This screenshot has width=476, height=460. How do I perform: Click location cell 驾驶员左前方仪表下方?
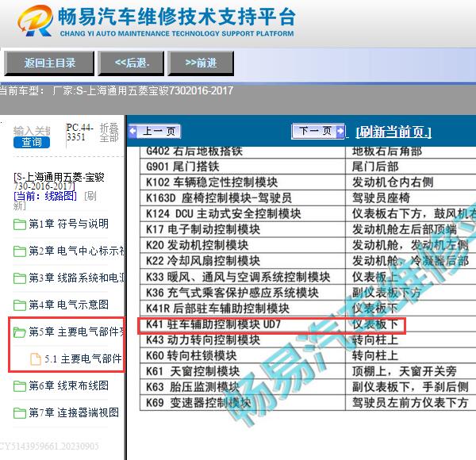pos(410,403)
